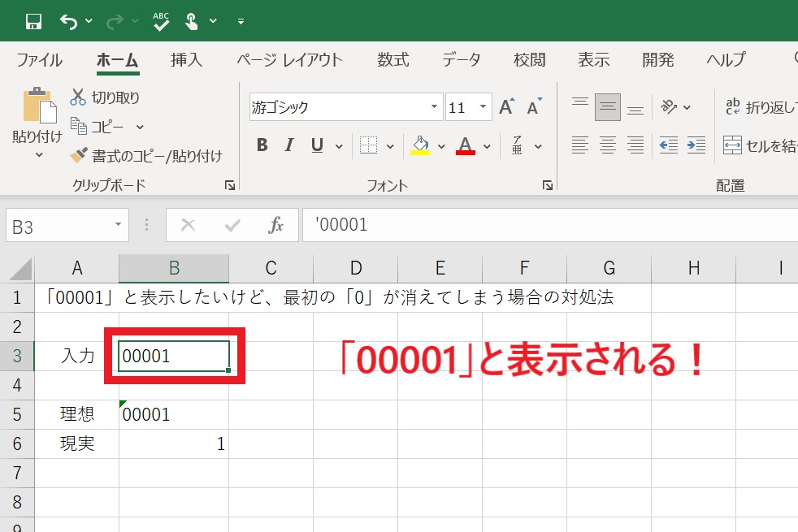
Task: Select the ホーム ribbon tab
Action: click(118, 60)
